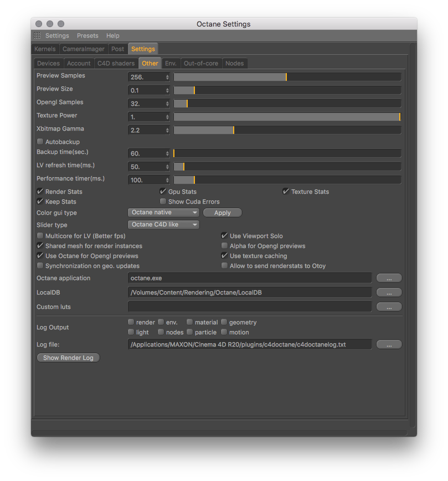
Task: Open the Settings menu
Action: 57,35
